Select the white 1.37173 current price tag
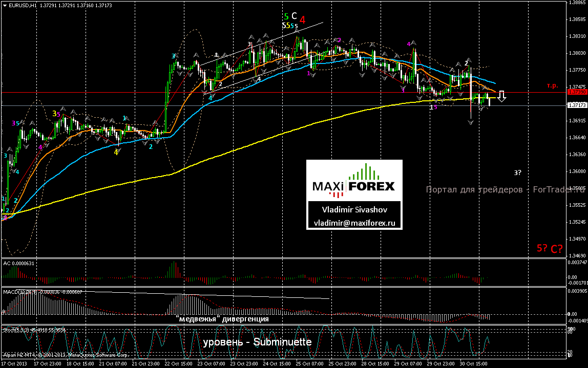588x368 pixels. 577,105
